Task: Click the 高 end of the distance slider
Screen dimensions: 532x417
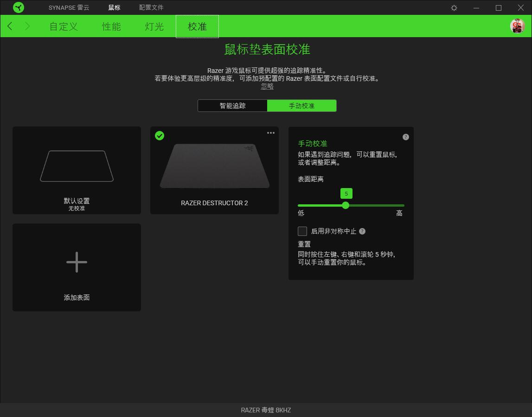Action: click(x=399, y=213)
